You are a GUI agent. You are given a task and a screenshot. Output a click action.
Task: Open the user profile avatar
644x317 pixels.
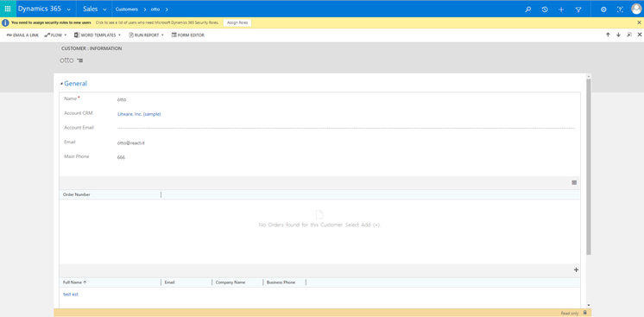click(636, 9)
